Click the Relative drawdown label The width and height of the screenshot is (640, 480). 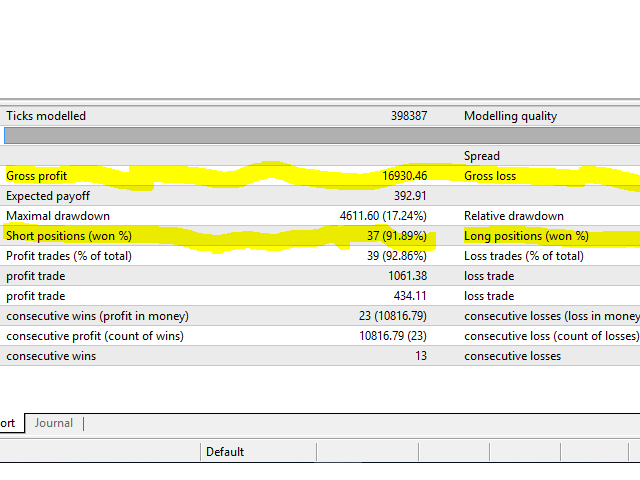click(x=514, y=216)
